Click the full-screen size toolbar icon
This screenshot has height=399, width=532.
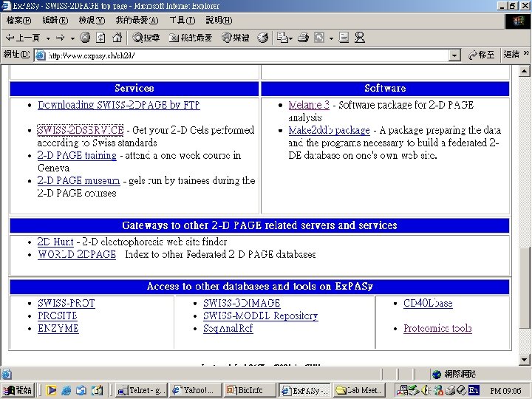point(319,38)
